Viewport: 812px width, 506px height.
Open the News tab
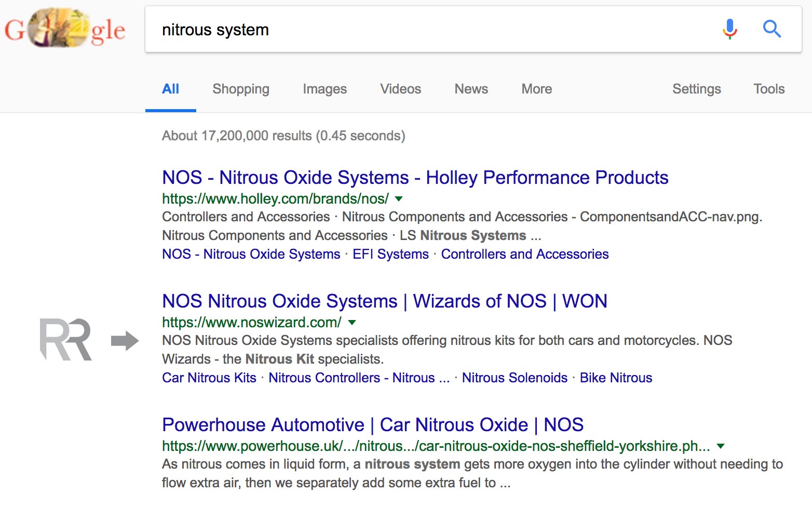471,89
